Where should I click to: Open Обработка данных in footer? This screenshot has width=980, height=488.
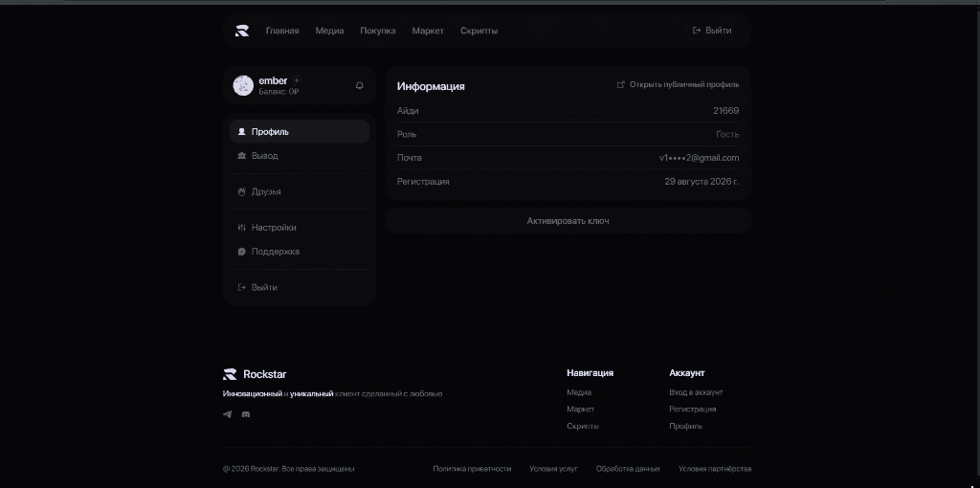click(x=628, y=469)
